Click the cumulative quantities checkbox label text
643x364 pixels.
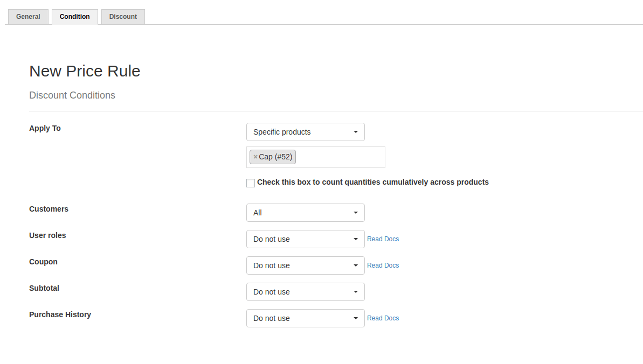coord(372,183)
